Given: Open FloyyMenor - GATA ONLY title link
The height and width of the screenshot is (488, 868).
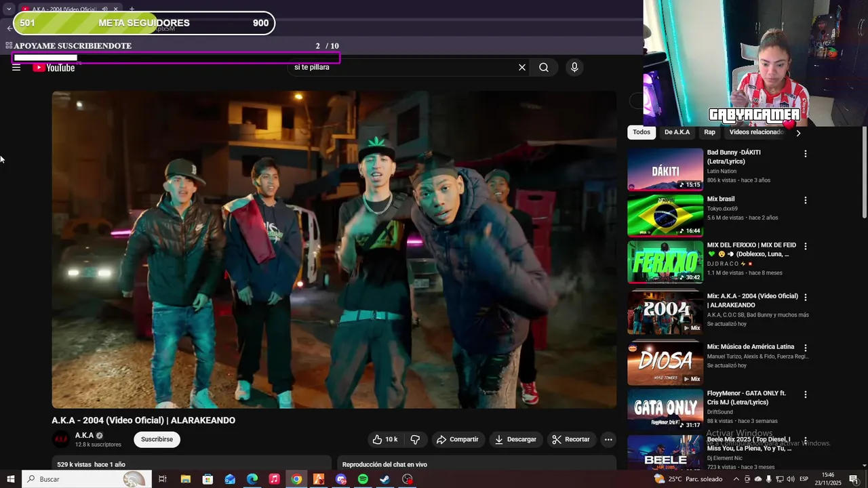Looking at the screenshot, I should (747, 398).
